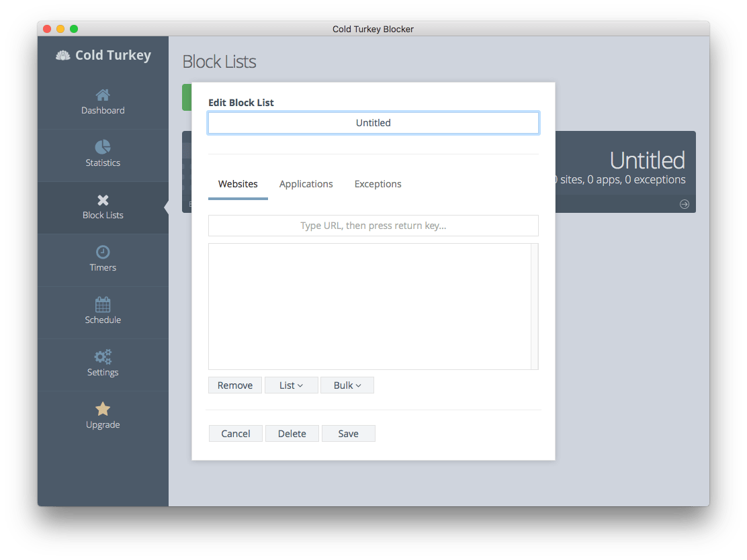Click the Untitled block list card title
Screen dimensions: 747x560
(x=648, y=160)
